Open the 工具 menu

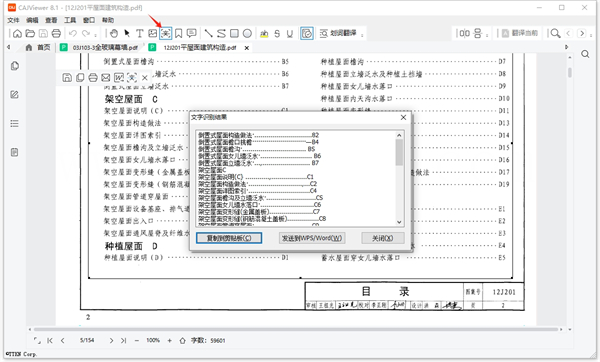[x=70, y=20]
